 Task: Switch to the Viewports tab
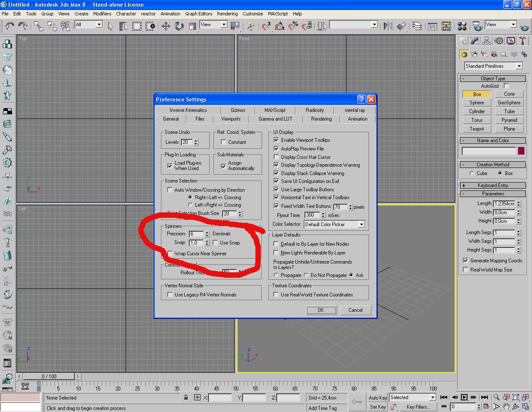[x=231, y=119]
